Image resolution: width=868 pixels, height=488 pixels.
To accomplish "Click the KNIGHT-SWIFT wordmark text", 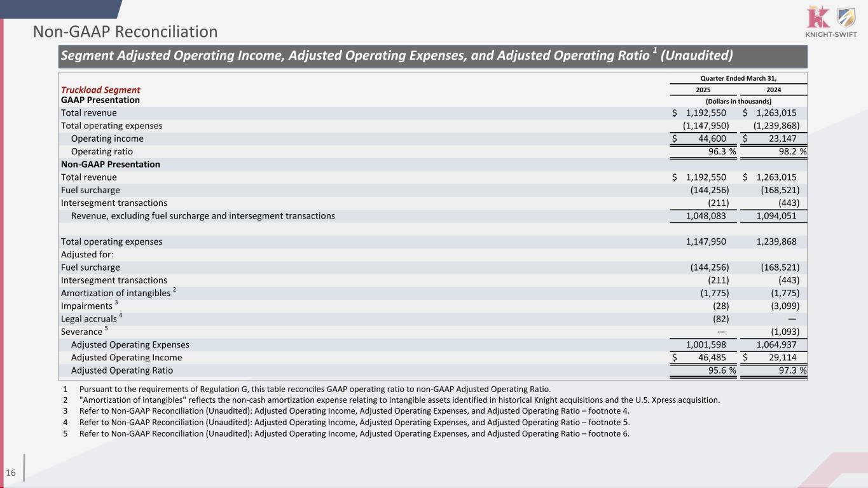I will (x=830, y=34).
